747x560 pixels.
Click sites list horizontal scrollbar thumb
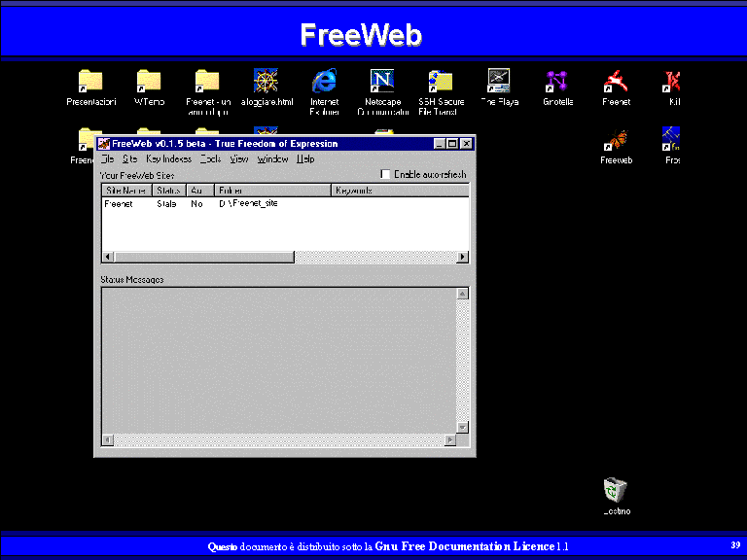click(x=204, y=257)
